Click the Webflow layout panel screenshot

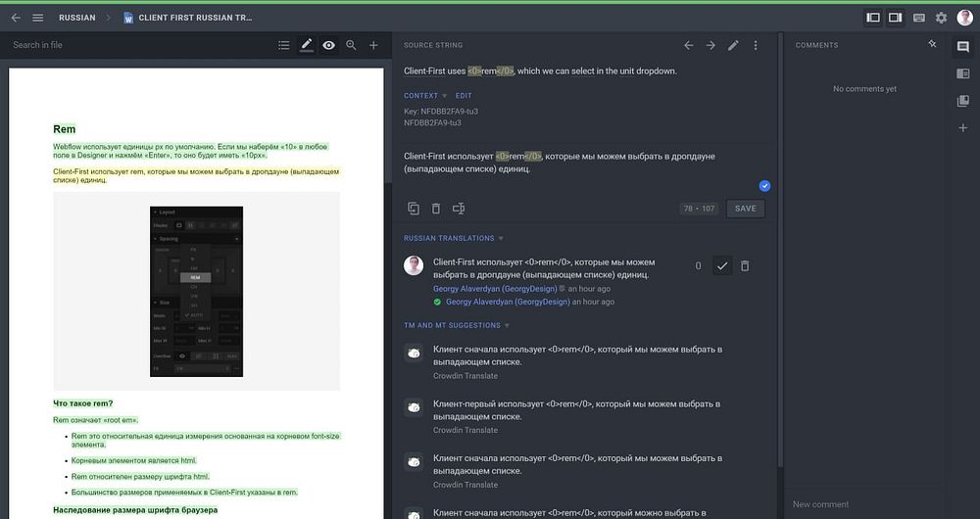click(196, 292)
